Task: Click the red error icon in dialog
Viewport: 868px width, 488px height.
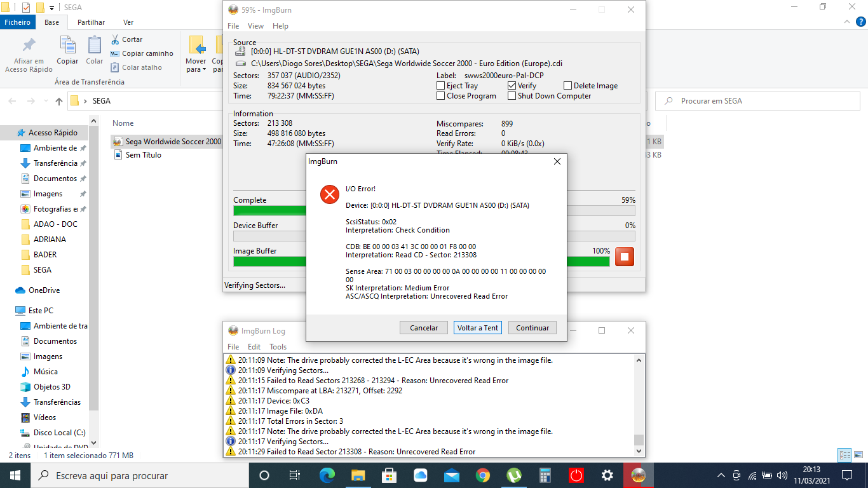Action: 329,194
